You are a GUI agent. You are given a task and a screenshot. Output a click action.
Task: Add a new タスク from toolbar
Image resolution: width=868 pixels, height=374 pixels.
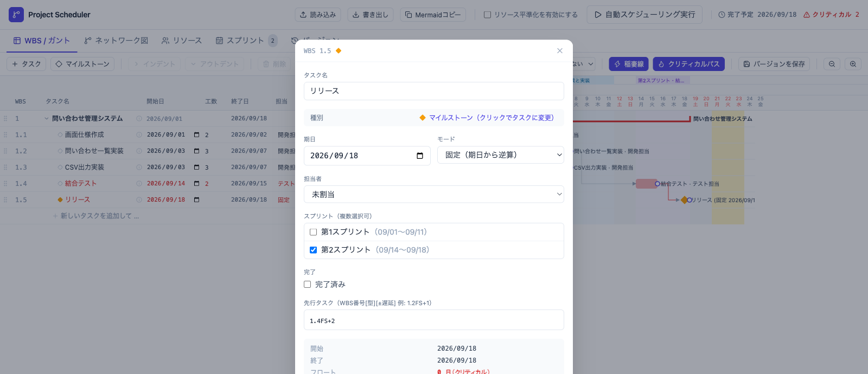coord(27,64)
